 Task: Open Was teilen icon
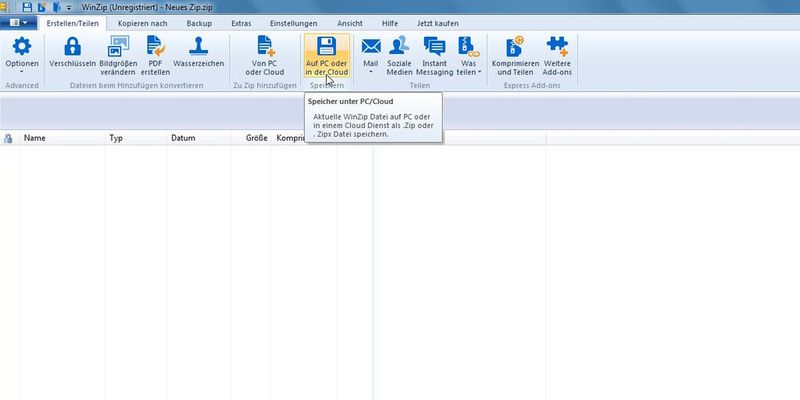click(468, 46)
